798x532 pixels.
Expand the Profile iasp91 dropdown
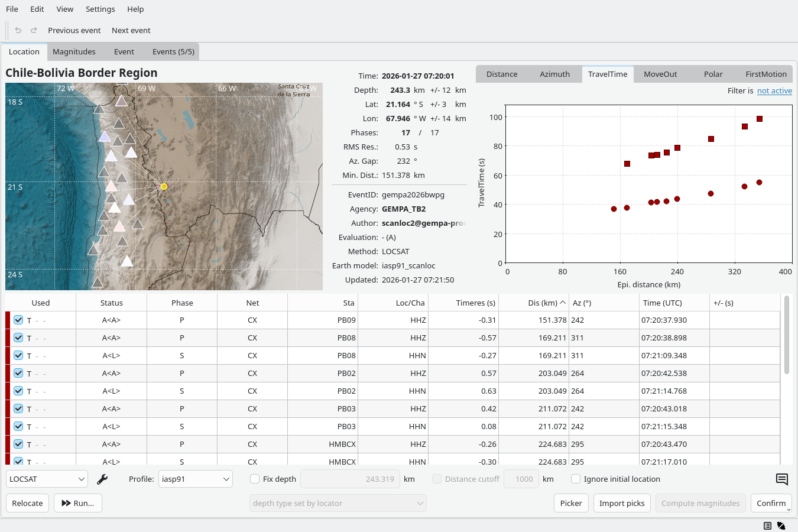[195, 479]
